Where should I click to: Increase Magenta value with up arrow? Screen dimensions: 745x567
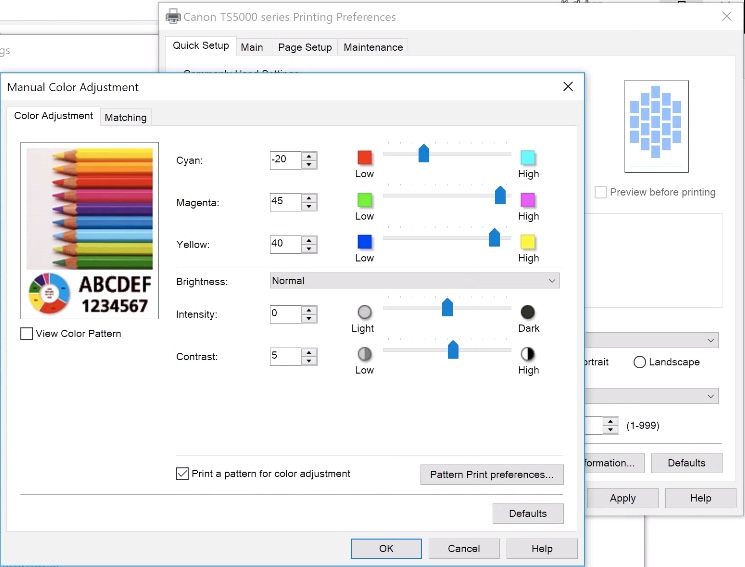309,198
